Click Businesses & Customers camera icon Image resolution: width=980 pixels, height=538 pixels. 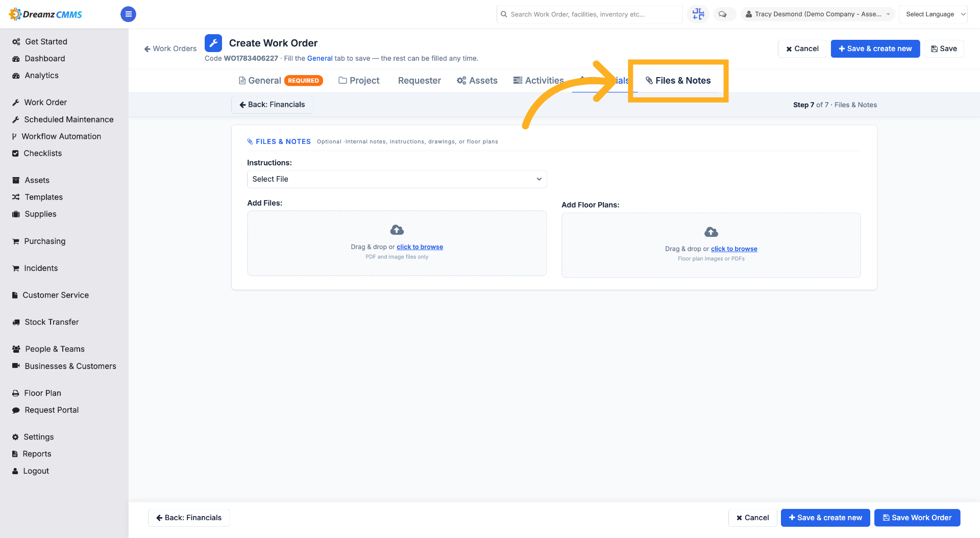tap(16, 366)
